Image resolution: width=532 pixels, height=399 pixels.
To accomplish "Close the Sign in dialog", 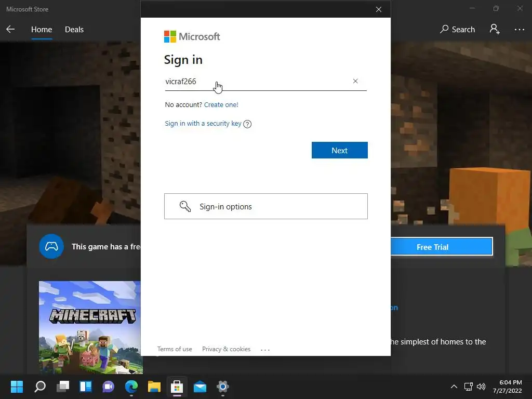I will pos(379,9).
